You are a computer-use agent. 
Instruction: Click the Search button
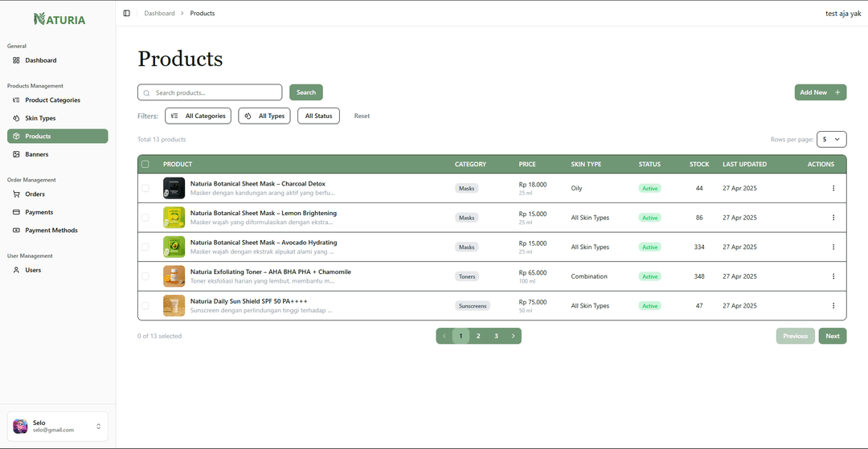(x=306, y=92)
